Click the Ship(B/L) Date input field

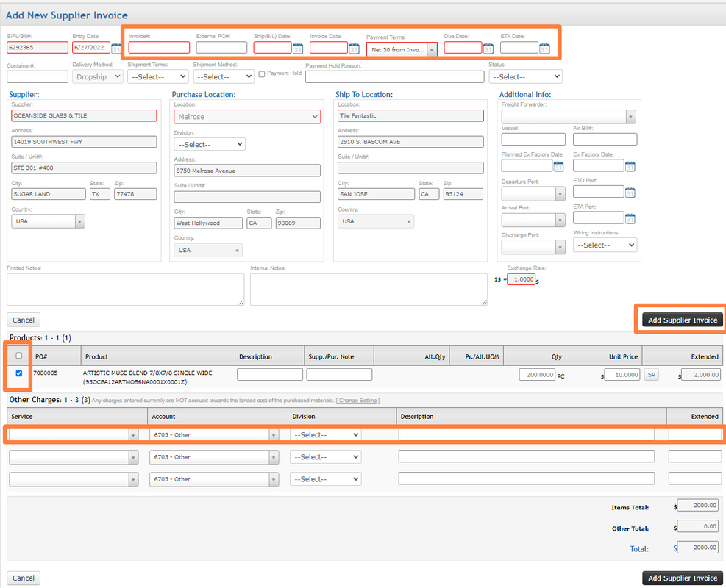point(272,47)
